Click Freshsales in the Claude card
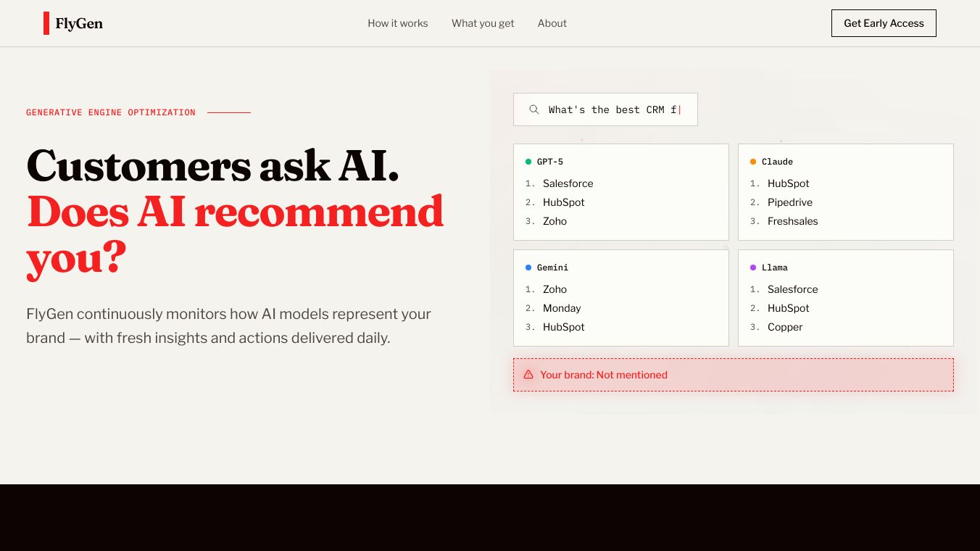 [793, 221]
